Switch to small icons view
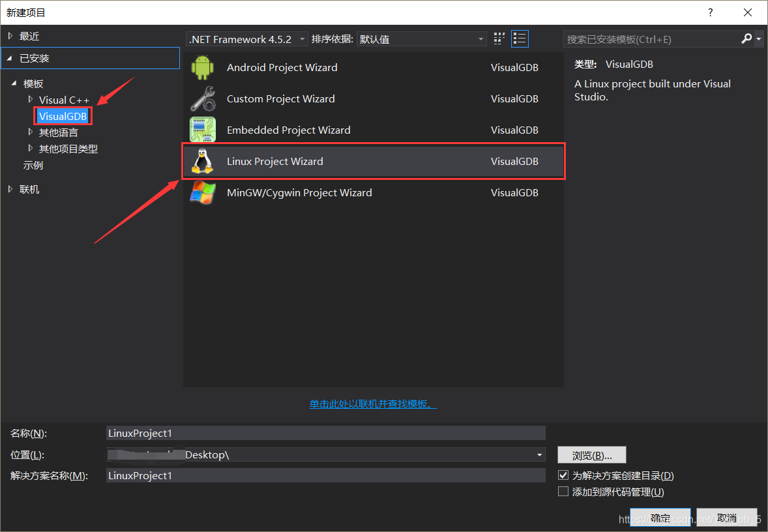The height and width of the screenshot is (532, 768). [499, 38]
